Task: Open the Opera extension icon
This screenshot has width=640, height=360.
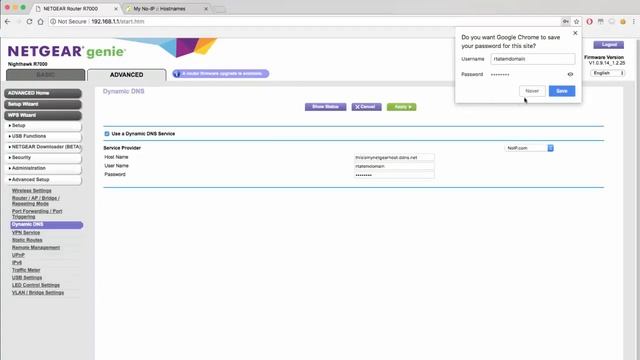Action: (x=589, y=21)
